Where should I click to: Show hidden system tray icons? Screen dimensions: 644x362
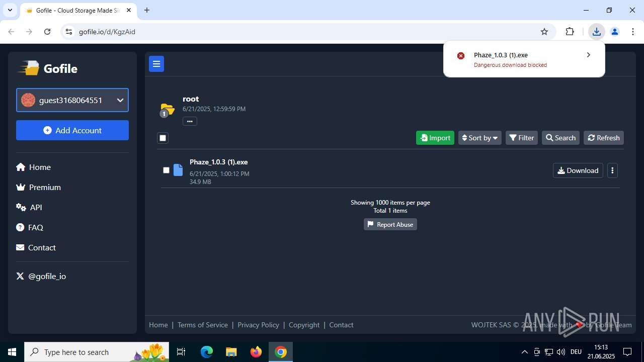(x=525, y=352)
